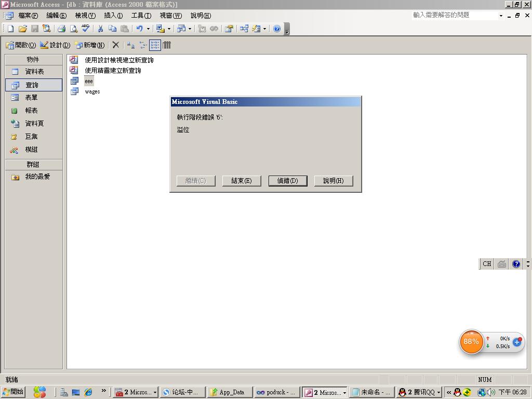Open the 工具(T) menu
This screenshot has width=532, height=399.
[141, 16]
